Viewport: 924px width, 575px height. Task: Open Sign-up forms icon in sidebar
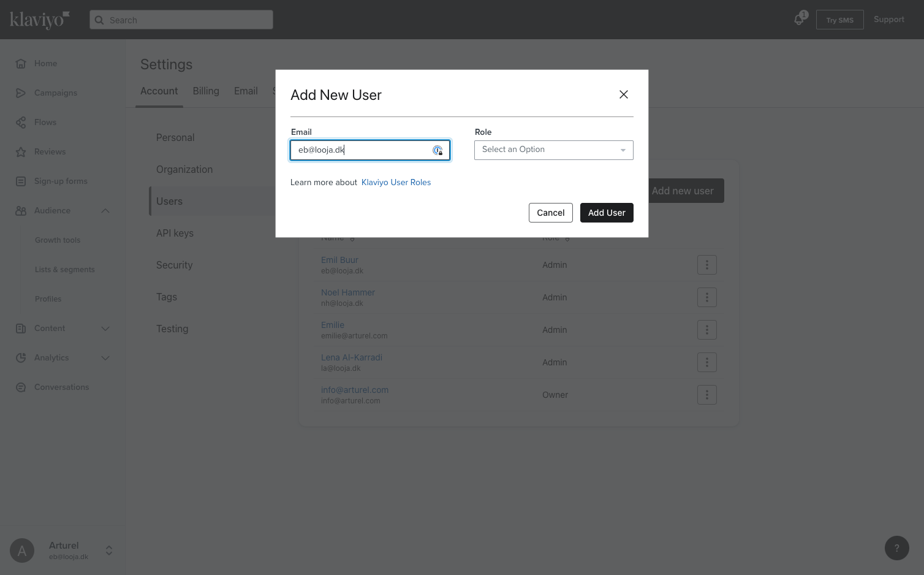click(x=21, y=181)
